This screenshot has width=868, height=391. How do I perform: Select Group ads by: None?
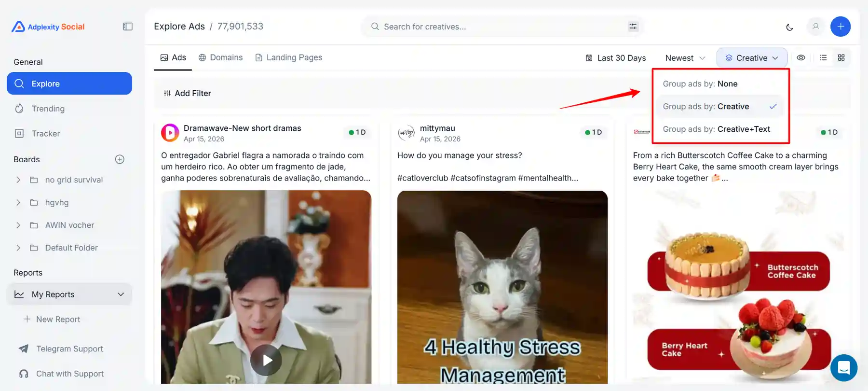(700, 84)
